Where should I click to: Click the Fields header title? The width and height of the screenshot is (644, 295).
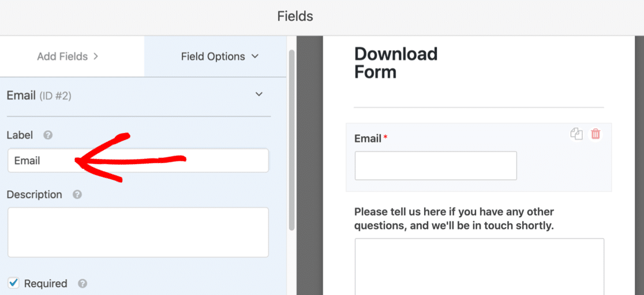click(x=295, y=16)
